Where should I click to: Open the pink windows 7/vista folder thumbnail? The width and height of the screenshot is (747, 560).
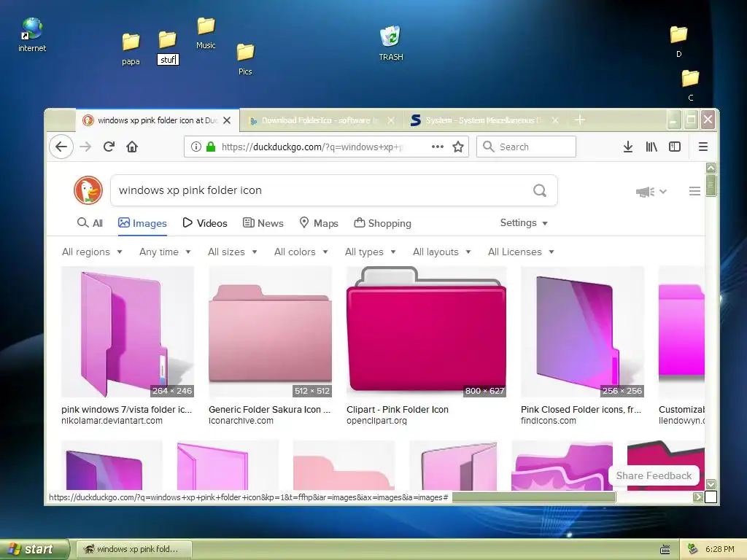click(x=128, y=332)
